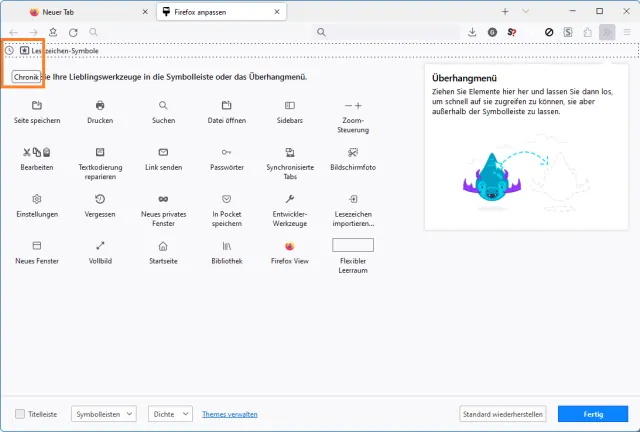Click the Bildschirmfoto screenshot tool icon
The image size is (640, 432).
pyautogui.click(x=353, y=152)
